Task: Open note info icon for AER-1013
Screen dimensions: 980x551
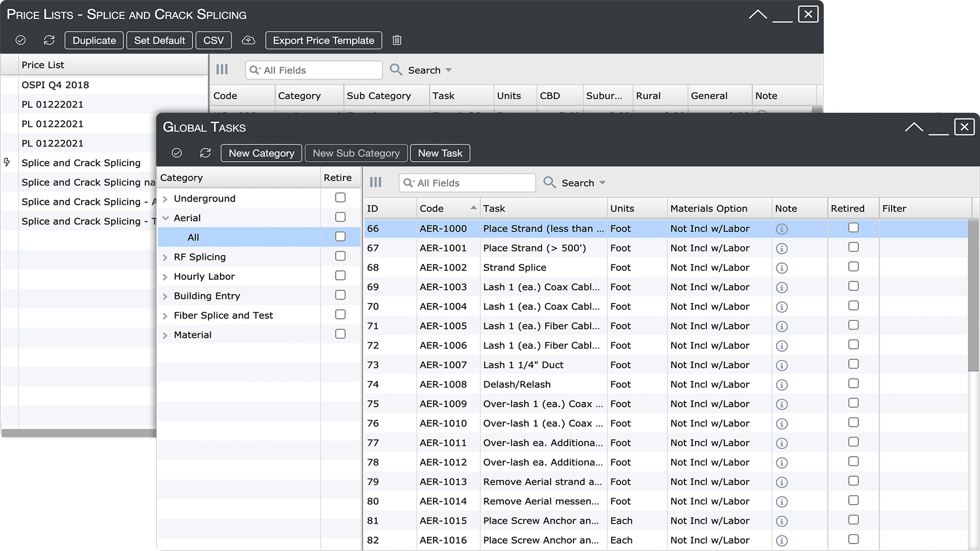Action: pos(781,482)
